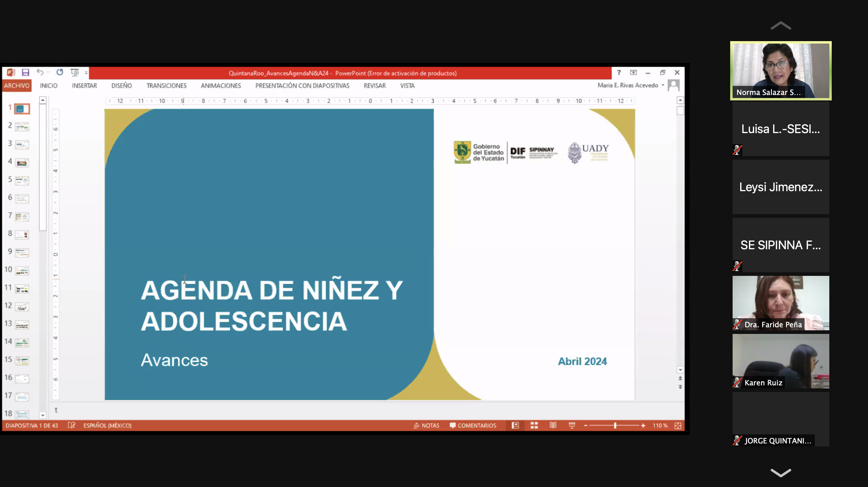Click ESPAÑOL (MÉXICO) language button
The width and height of the screenshot is (868, 487).
coord(107,425)
